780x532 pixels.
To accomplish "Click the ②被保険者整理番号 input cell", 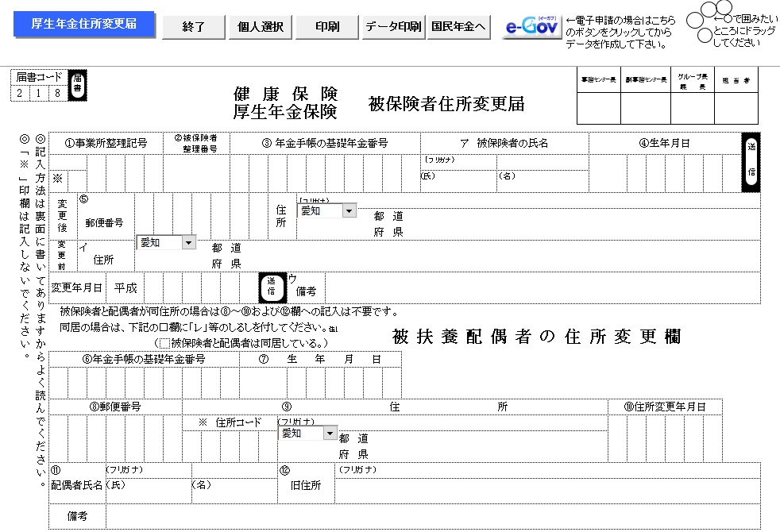I will [x=196, y=173].
